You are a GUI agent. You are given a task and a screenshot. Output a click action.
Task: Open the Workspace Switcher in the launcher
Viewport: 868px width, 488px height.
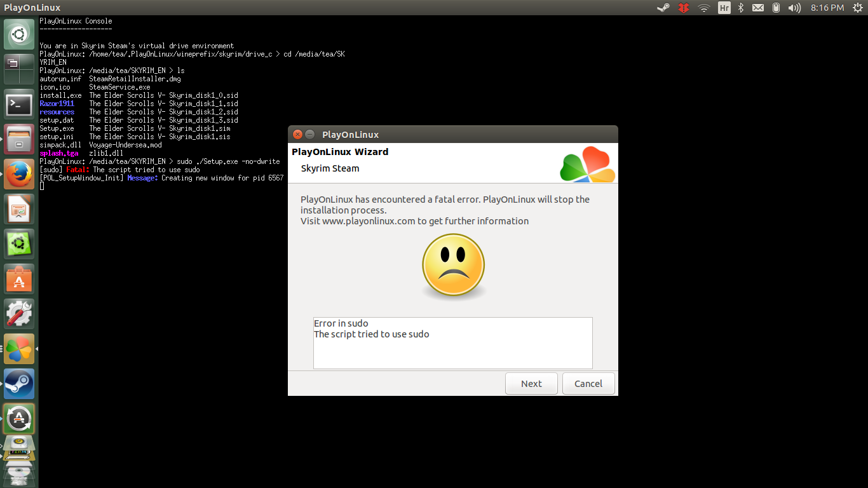pos(19,69)
